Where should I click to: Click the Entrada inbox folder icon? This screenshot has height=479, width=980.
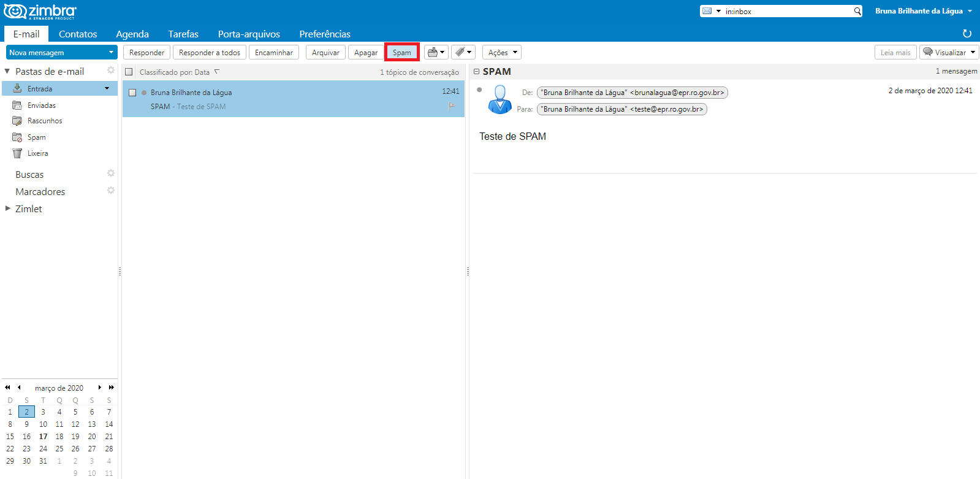17,88
